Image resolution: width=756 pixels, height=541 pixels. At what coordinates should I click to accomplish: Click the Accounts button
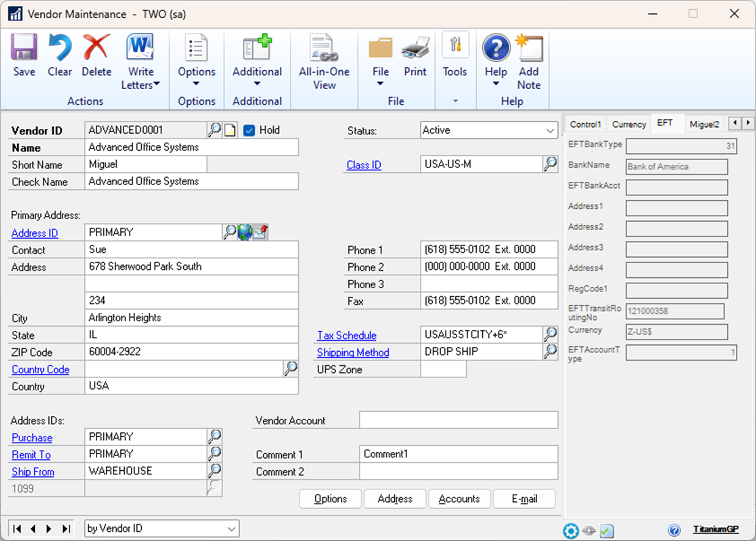click(460, 499)
